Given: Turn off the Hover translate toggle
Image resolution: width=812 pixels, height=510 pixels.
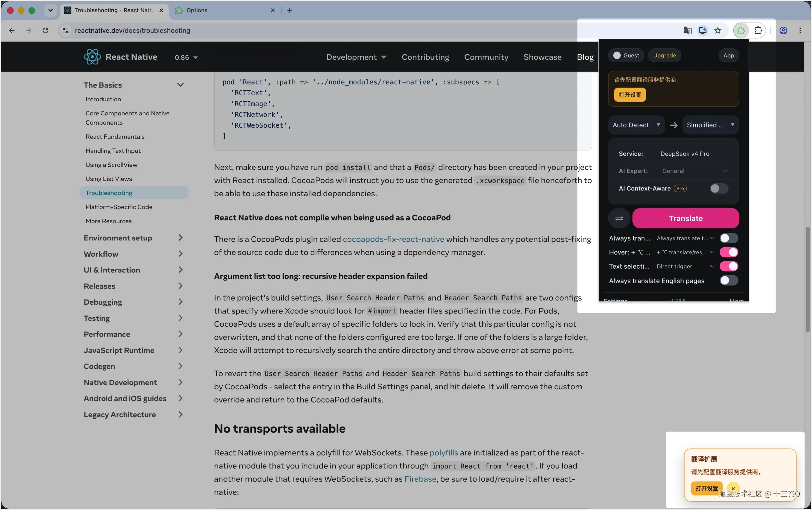Looking at the screenshot, I should [729, 252].
